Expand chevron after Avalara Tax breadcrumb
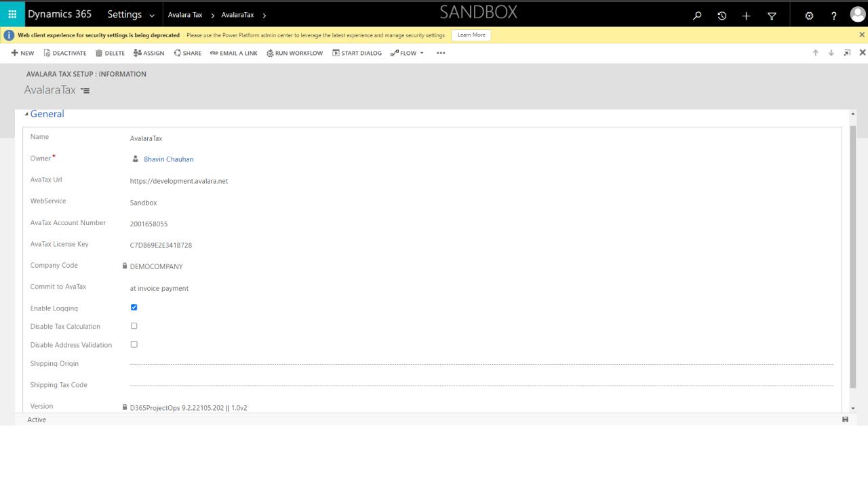Image resolution: width=868 pixels, height=488 pixels. click(212, 15)
